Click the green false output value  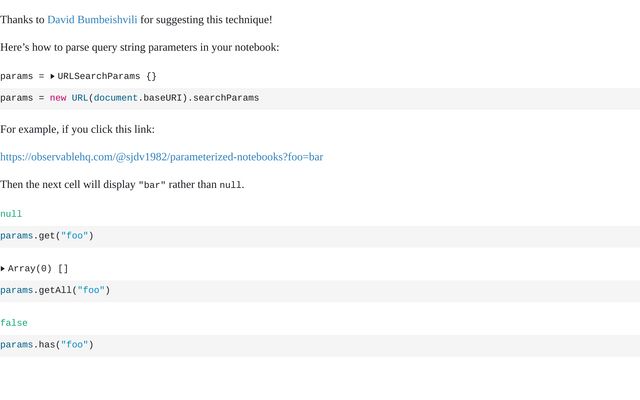click(x=14, y=323)
